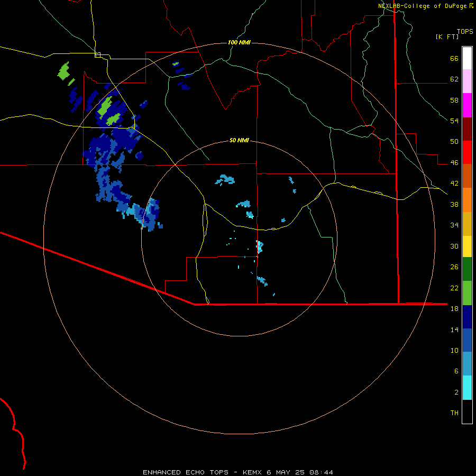Pick the dark green scale swatch
476x476 pixels.
click(467, 269)
